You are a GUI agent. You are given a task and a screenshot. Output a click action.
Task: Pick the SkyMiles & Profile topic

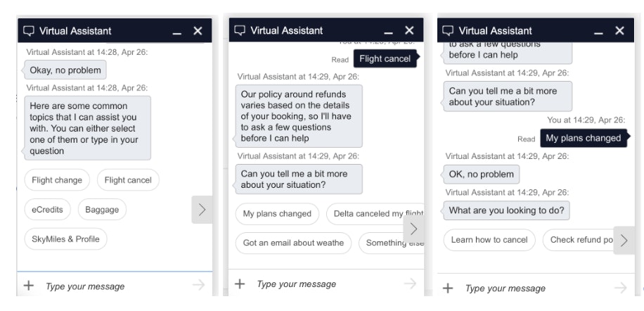point(65,239)
